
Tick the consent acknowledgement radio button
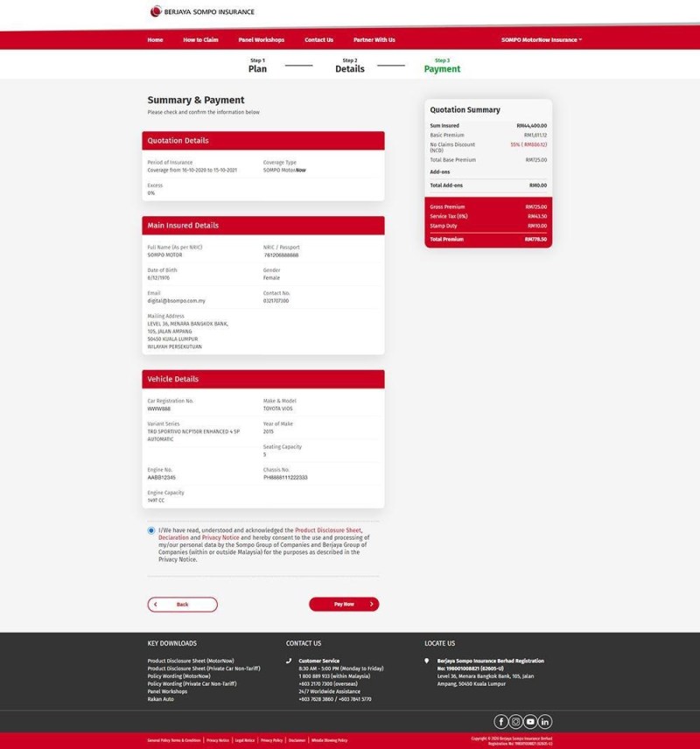151,530
